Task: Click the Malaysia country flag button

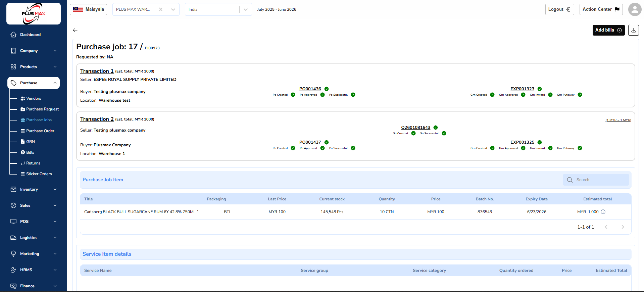Action: pyautogui.click(x=88, y=9)
